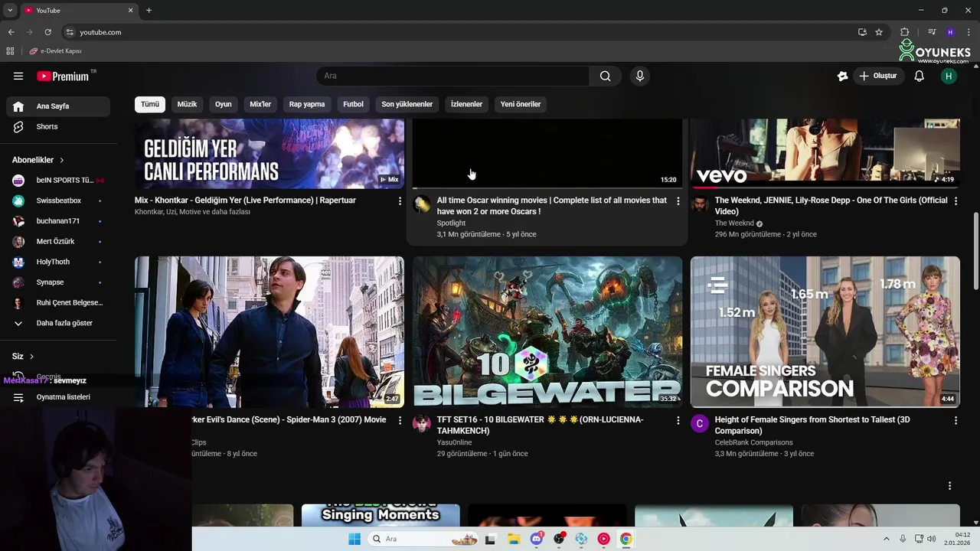Click the search magnifier button
The image size is (980, 551).
pyautogui.click(x=605, y=76)
